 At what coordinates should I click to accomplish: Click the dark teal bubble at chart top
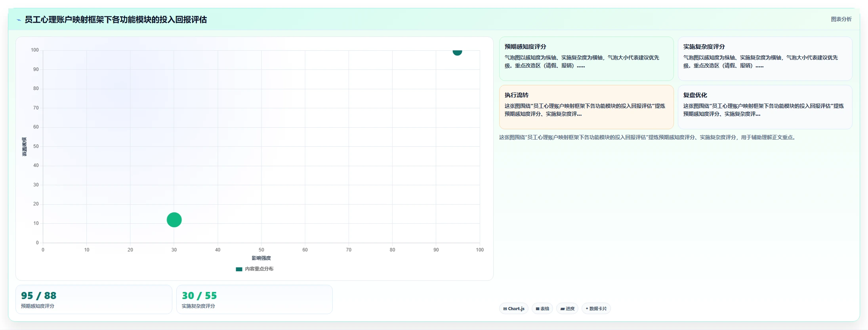[457, 52]
